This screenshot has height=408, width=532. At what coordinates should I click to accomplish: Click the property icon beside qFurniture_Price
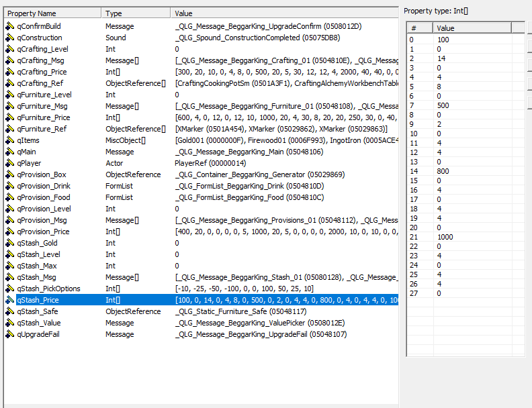point(10,117)
